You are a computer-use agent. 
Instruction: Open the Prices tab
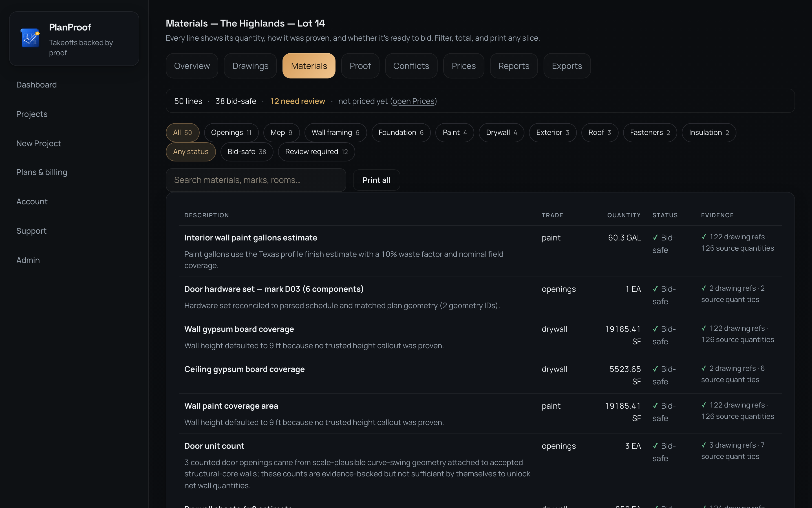pyautogui.click(x=464, y=66)
